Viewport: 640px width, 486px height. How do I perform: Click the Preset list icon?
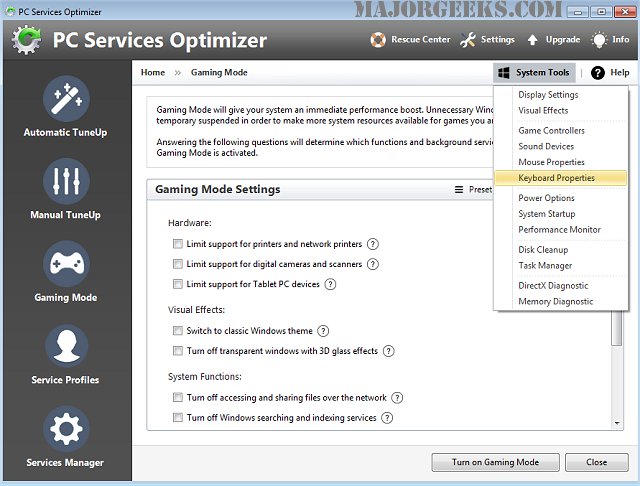(x=459, y=189)
